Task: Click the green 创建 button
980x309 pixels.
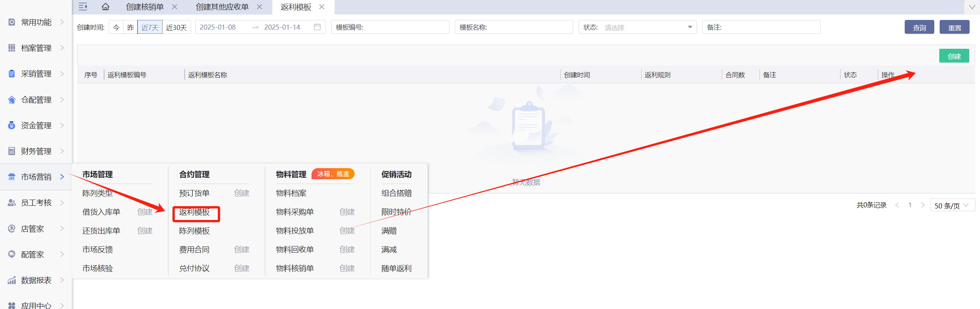Action: point(954,56)
